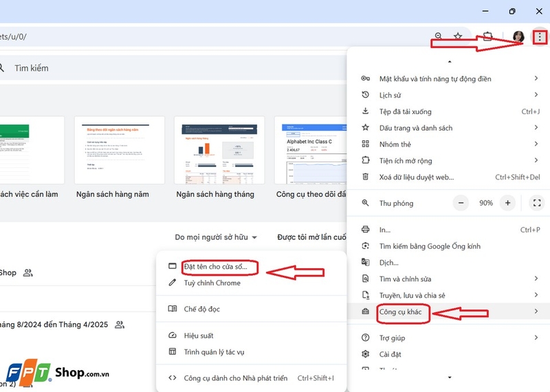Increase zoom with the plus button

[x=507, y=203]
